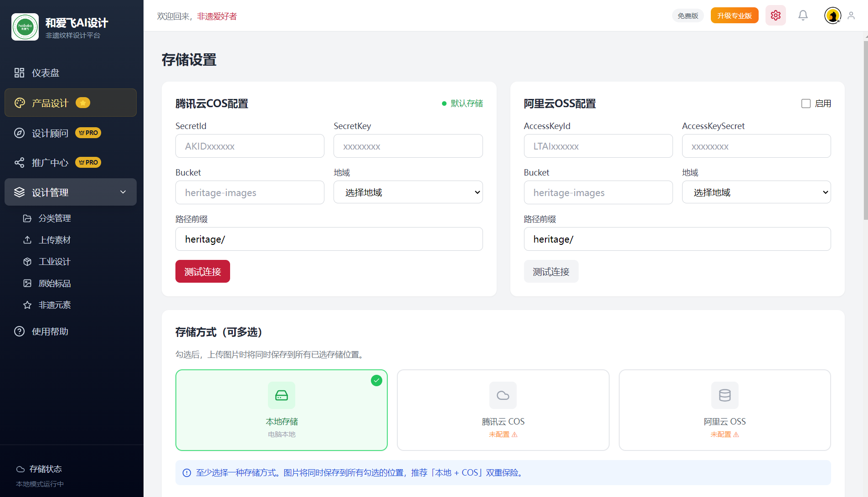Click the image icon for 原始标品
This screenshot has height=497, width=868.
click(x=27, y=283)
